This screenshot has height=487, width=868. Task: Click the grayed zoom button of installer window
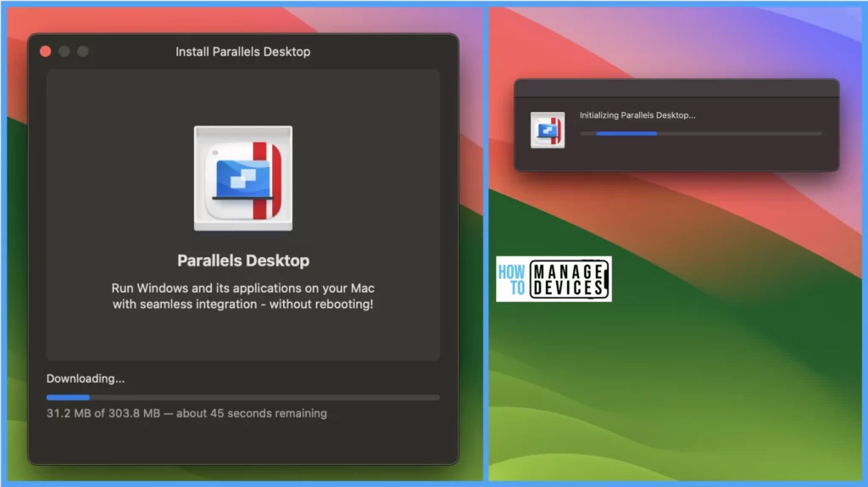click(x=83, y=52)
